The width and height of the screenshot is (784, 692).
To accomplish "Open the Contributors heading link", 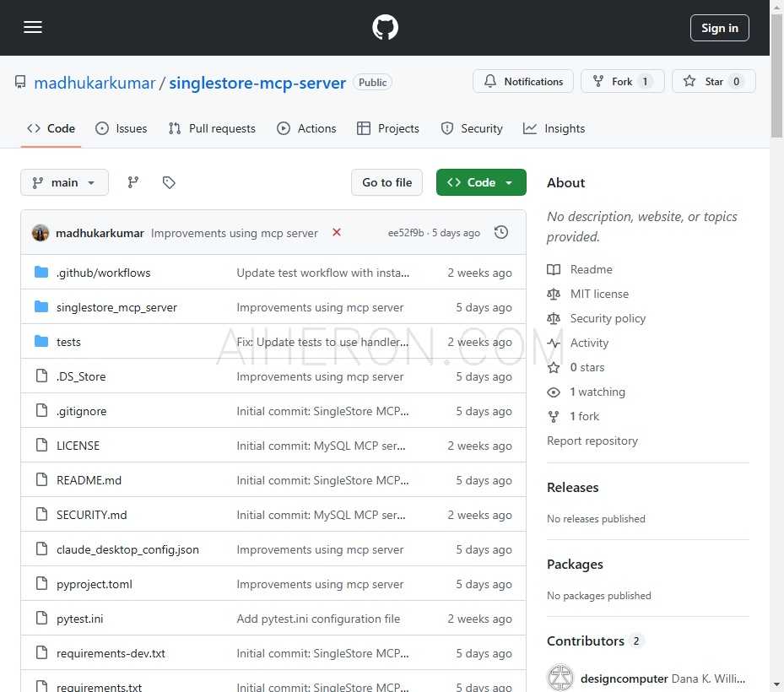I will [x=594, y=641].
